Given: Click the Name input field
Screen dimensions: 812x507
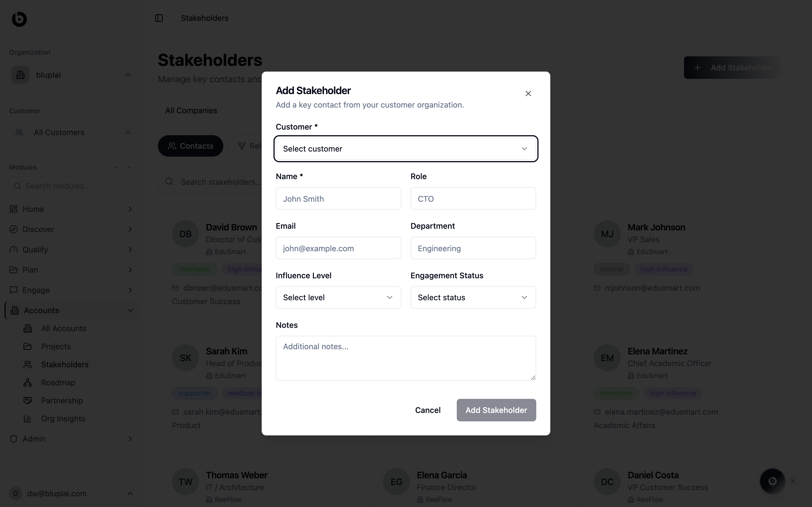Looking at the screenshot, I should coord(338,199).
